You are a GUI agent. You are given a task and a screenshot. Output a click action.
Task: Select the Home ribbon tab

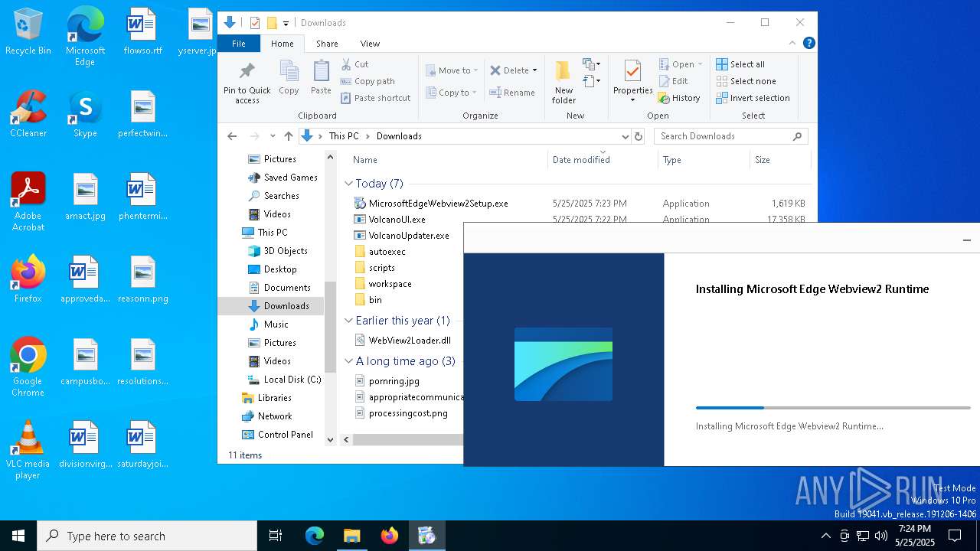click(x=282, y=44)
